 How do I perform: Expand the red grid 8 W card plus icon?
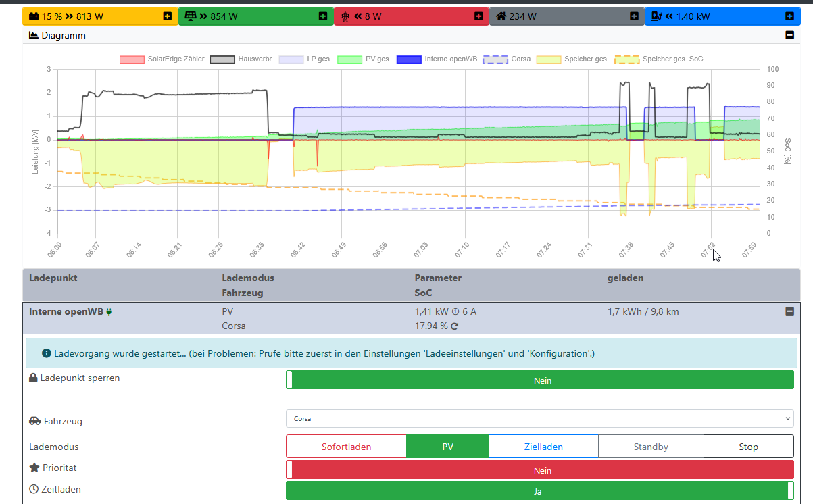[x=478, y=16]
